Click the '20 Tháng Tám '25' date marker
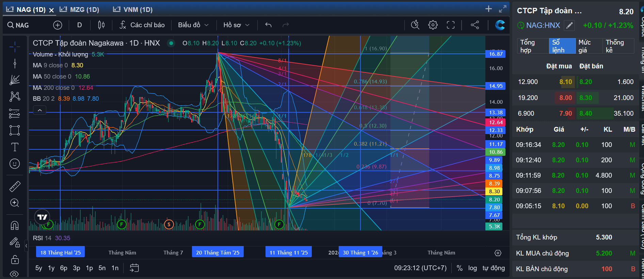This screenshot has height=279, width=644. [x=218, y=252]
